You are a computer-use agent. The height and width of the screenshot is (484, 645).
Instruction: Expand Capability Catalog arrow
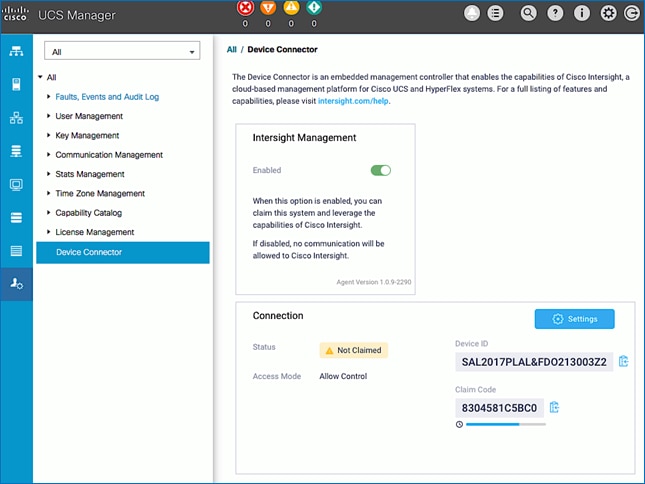49,213
